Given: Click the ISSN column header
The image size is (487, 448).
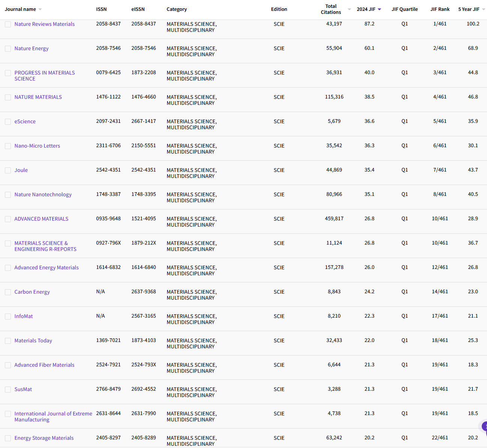Looking at the screenshot, I should click(x=102, y=9).
